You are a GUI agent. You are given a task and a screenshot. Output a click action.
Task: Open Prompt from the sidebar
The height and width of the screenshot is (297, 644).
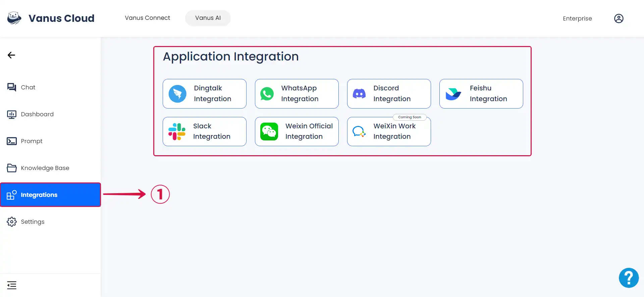[x=50, y=141]
